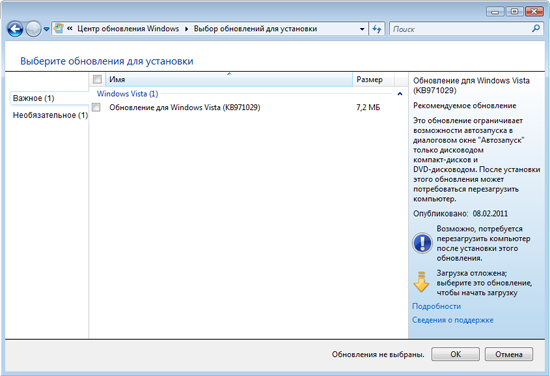Image resolution: width=550 pixels, height=376 pixels.
Task: Click the blue exclamation restart notice icon
Action: click(422, 243)
